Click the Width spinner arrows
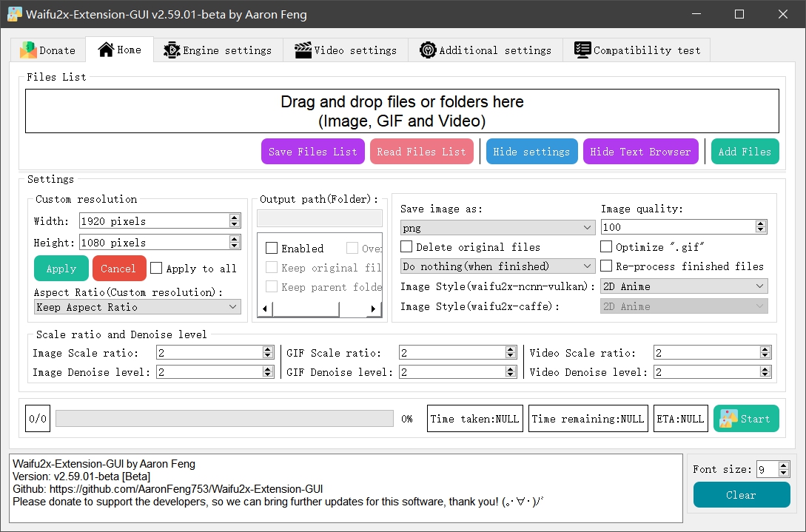The height and width of the screenshot is (532, 806). tap(235, 220)
